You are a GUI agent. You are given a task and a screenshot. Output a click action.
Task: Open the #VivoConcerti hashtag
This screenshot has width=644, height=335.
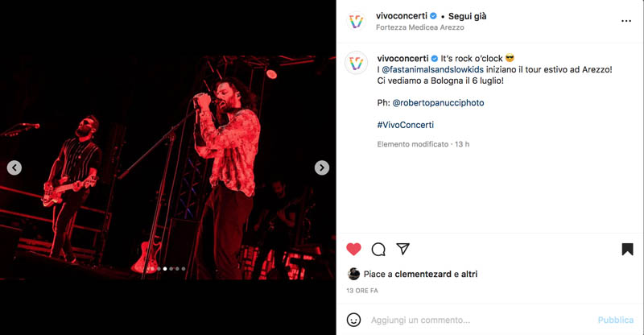406,125
